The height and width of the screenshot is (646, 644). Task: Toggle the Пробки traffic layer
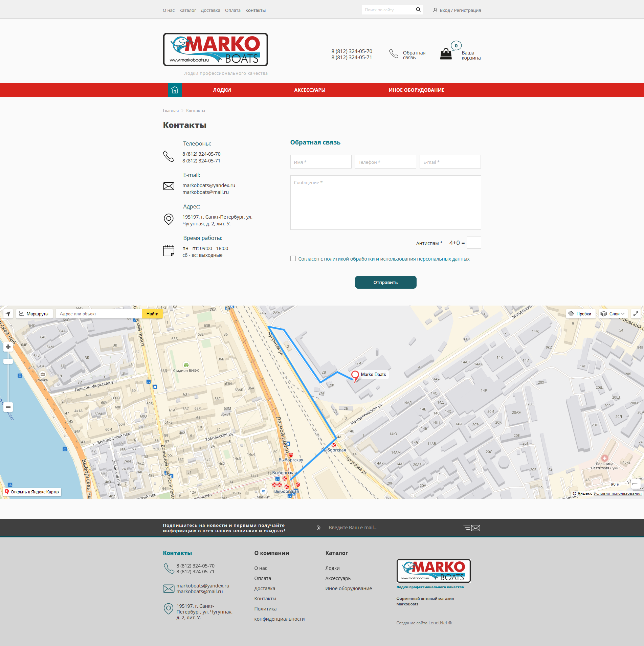[580, 314]
